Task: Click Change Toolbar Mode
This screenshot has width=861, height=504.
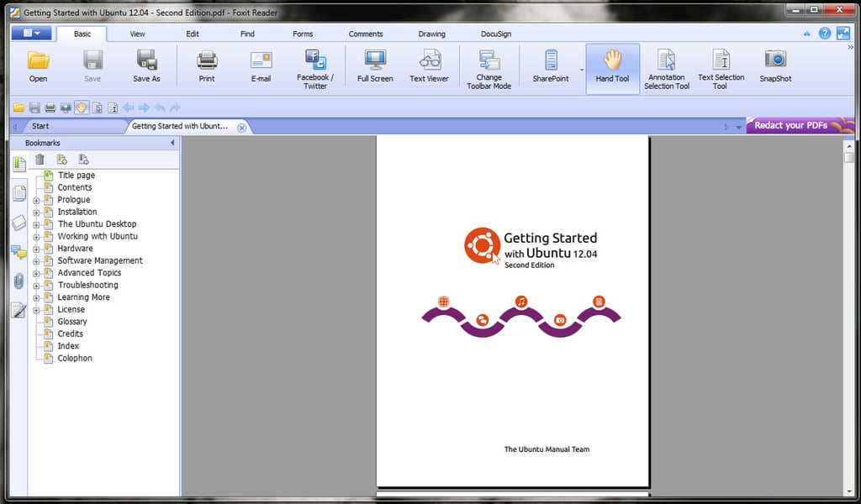Action: click(489, 69)
